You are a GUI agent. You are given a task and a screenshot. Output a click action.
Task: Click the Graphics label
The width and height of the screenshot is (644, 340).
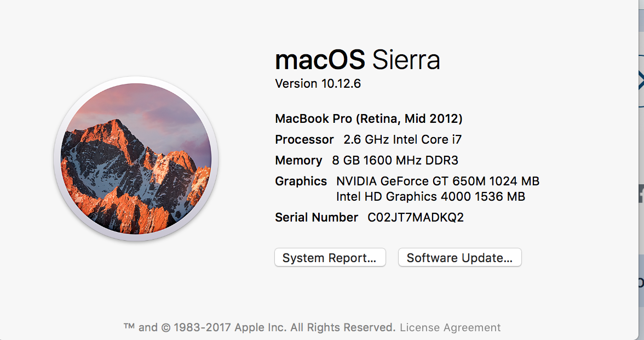tap(301, 181)
